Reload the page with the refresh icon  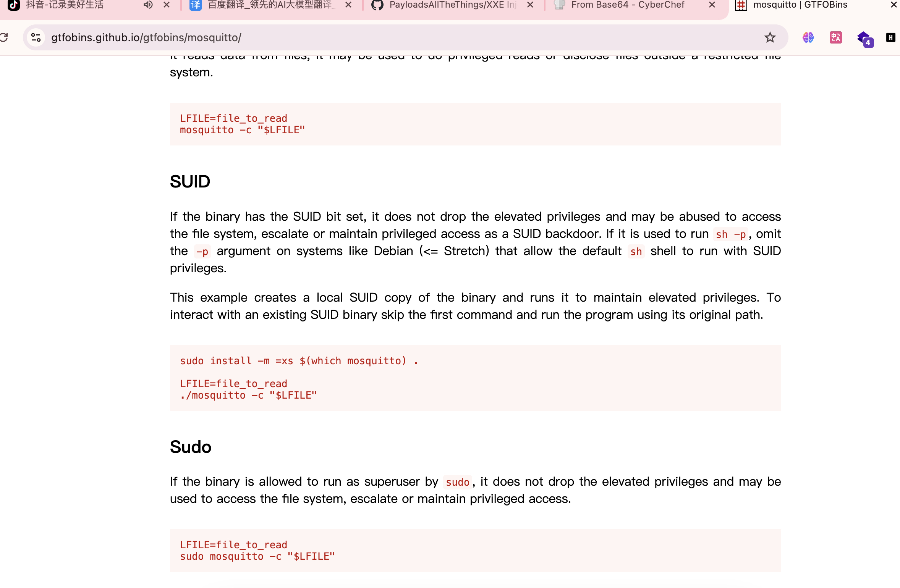[4, 37]
